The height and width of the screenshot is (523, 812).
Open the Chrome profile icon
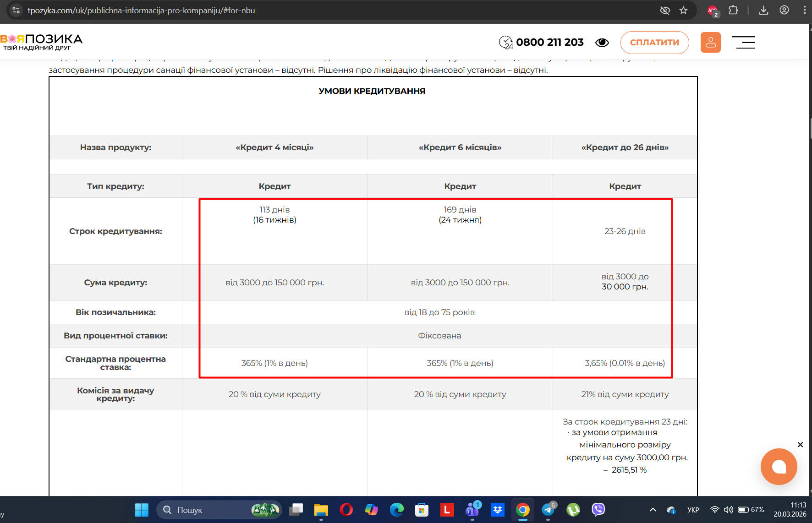(784, 10)
